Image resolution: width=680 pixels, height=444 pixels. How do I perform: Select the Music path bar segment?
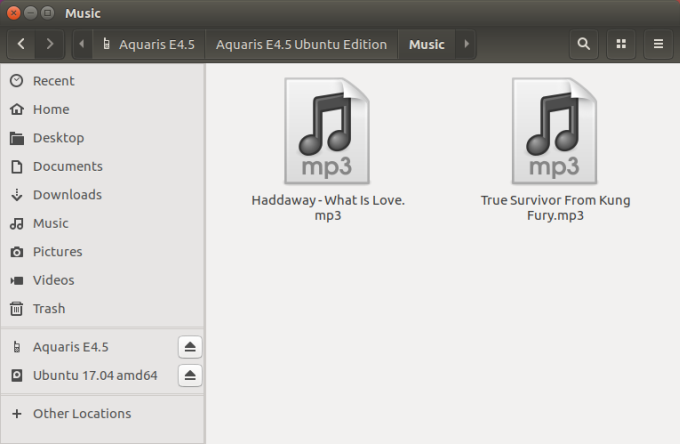[427, 44]
